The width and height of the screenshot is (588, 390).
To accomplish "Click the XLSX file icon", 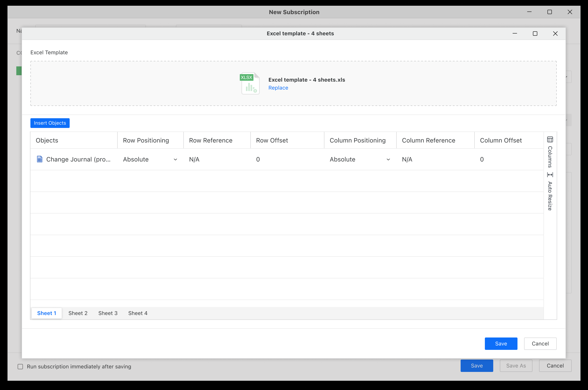I will (250, 83).
